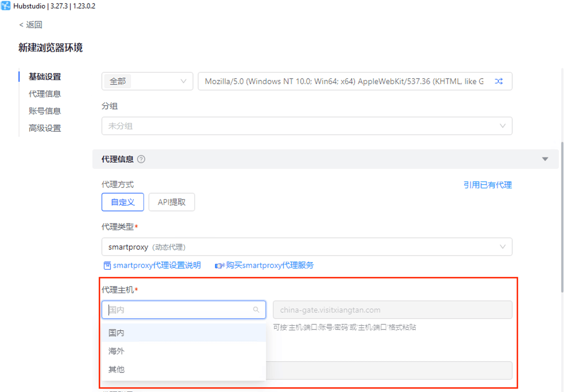Open the 全部 browser type dropdown
This screenshot has width=571, height=392.
pos(147,81)
